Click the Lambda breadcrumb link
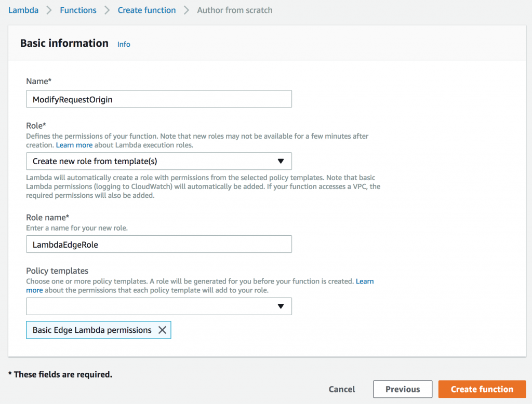 click(x=23, y=10)
